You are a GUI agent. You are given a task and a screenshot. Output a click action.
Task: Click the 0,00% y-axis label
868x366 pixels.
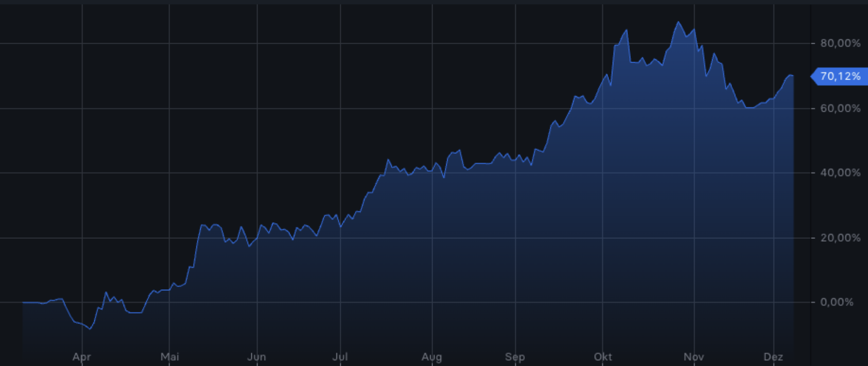coord(836,302)
